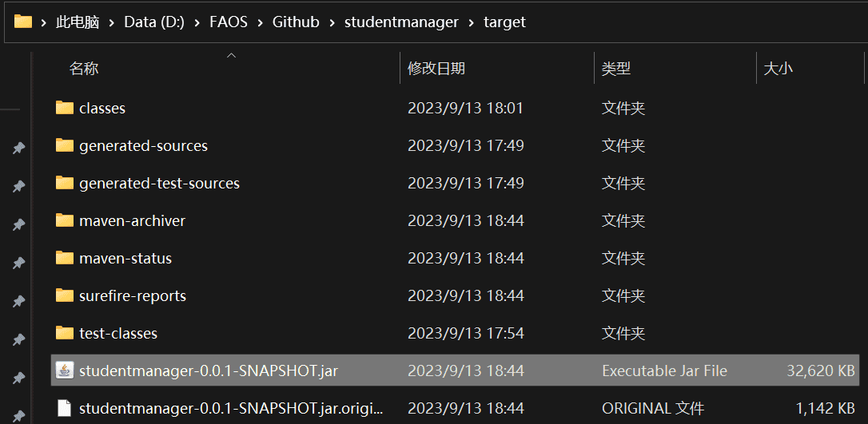Select the studentmanager-0.0.1-SNAPSHOT.jar.origi... file name
Screen dimensions: 868x424
coord(232,409)
